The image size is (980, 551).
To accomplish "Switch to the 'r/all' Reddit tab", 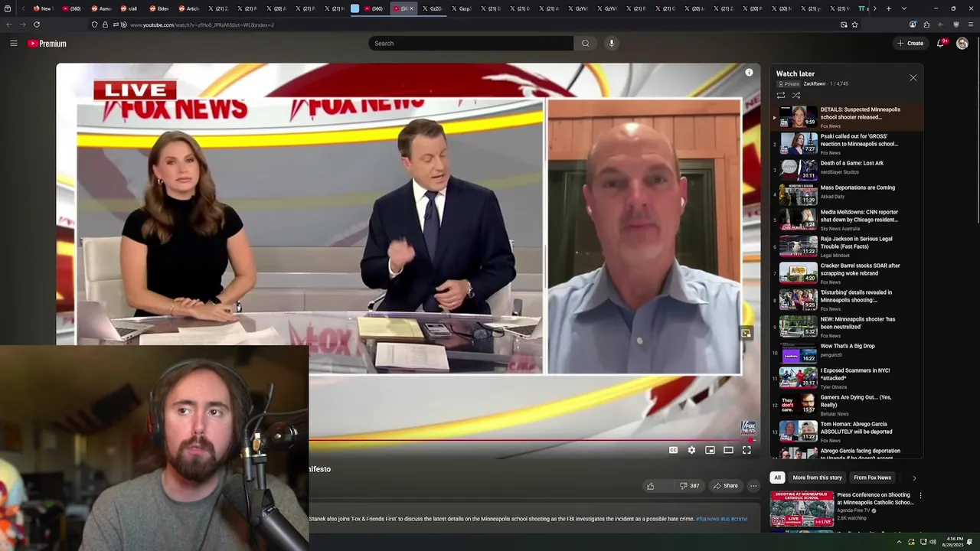I will [x=129, y=8].
